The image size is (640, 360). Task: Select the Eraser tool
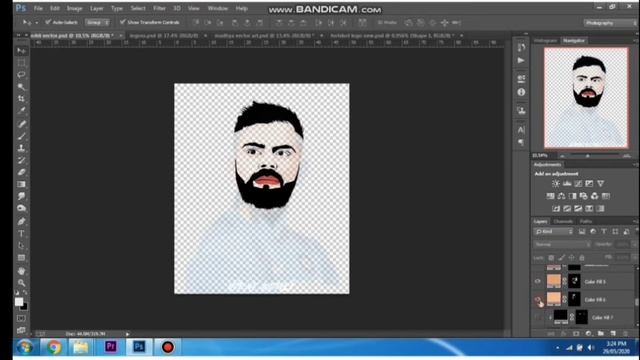coord(21,172)
